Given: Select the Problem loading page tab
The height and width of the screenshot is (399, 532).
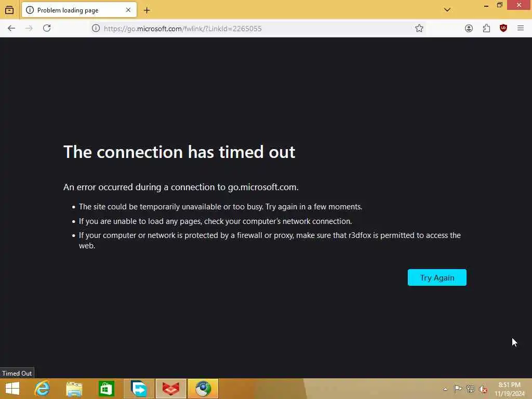Looking at the screenshot, I should click(x=79, y=10).
